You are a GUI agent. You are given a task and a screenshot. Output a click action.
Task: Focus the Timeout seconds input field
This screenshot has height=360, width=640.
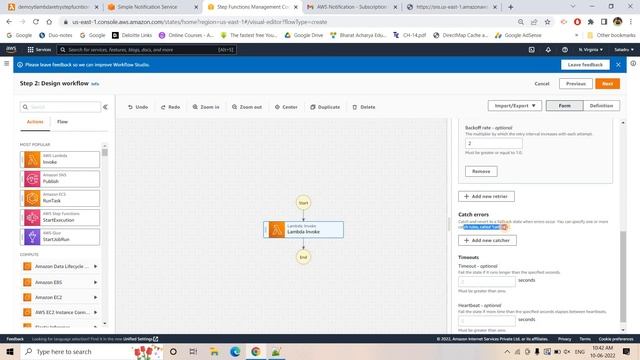[487, 281]
